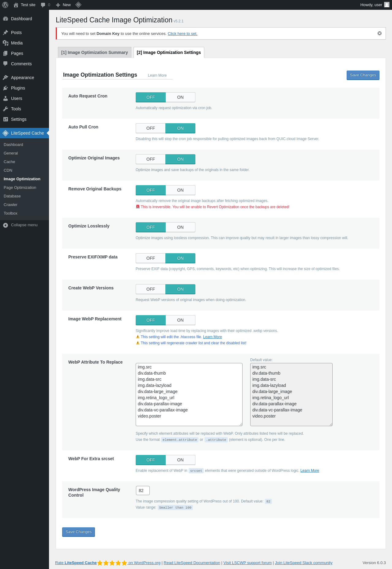The width and height of the screenshot is (392, 569).
Task: Open the Test site home icon
Action: click(16, 5)
